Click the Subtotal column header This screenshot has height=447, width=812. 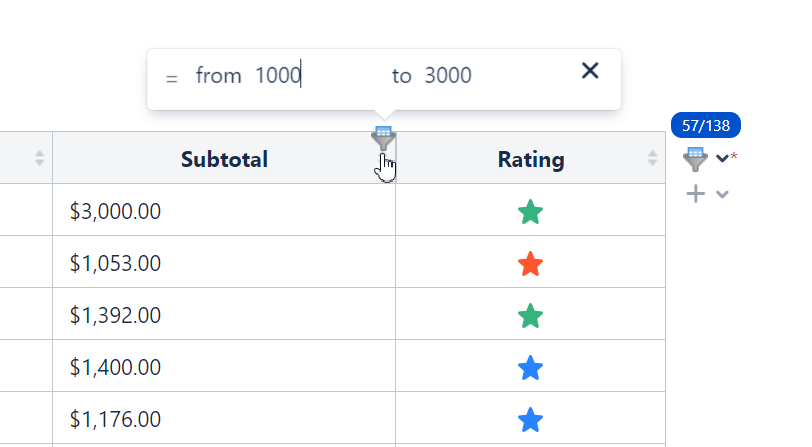(x=224, y=159)
